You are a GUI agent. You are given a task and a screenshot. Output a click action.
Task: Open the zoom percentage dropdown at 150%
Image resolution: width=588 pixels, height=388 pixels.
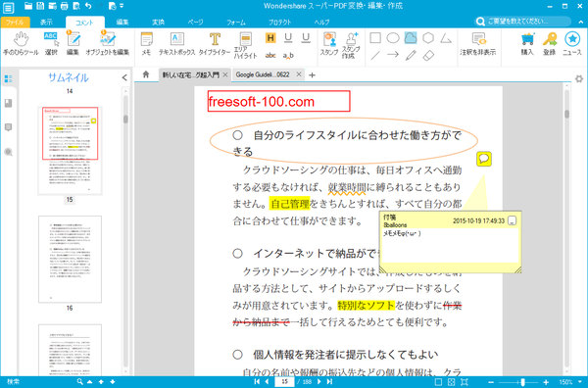580,382
